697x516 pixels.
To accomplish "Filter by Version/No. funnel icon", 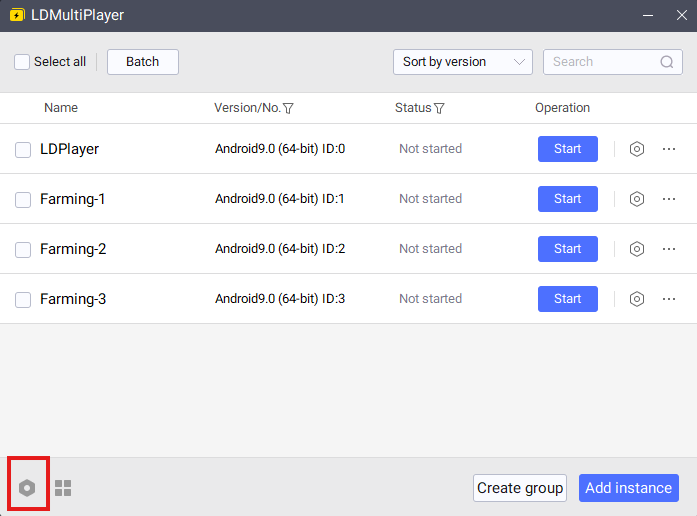I will pyautogui.click(x=288, y=108).
